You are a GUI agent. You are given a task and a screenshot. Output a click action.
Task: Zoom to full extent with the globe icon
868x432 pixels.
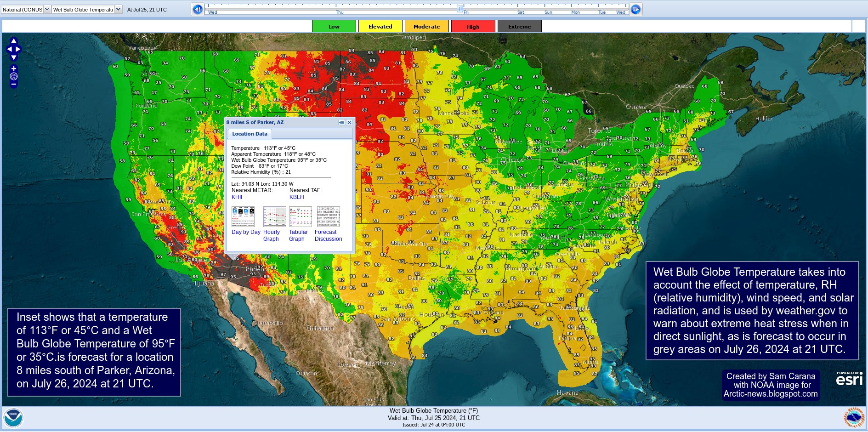click(14, 76)
